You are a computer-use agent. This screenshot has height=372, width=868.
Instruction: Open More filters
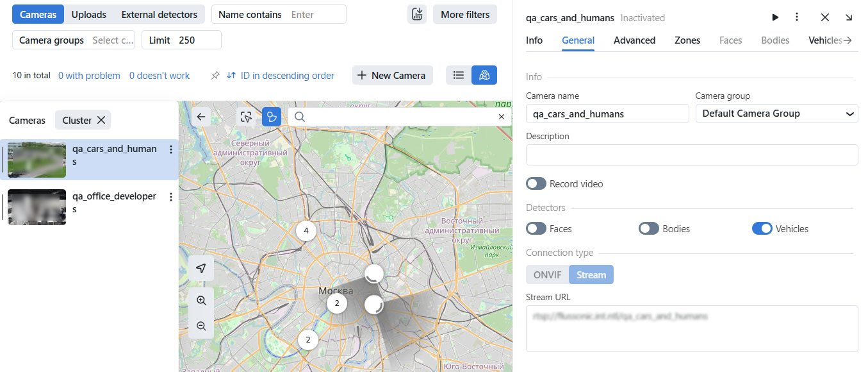[x=464, y=15]
